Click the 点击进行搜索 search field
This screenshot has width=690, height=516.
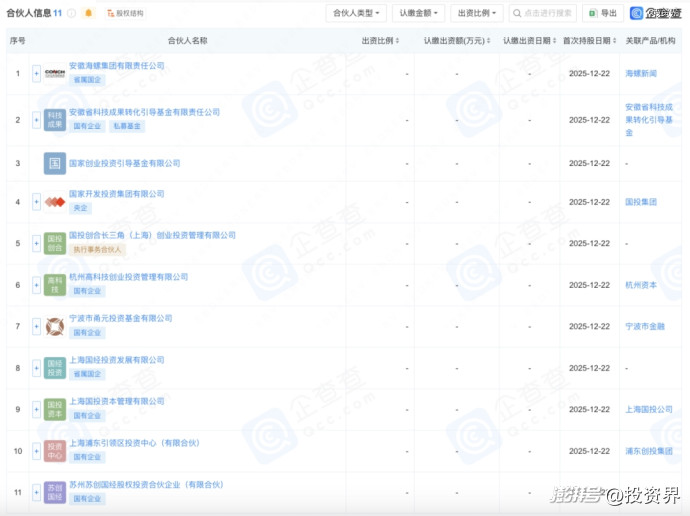543,13
